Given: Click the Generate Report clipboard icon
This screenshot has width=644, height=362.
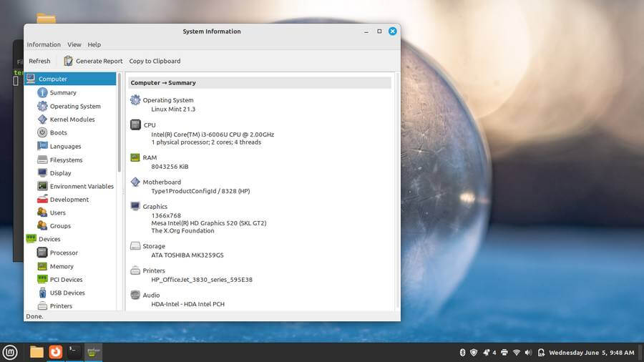Looking at the screenshot, I should coord(68,61).
